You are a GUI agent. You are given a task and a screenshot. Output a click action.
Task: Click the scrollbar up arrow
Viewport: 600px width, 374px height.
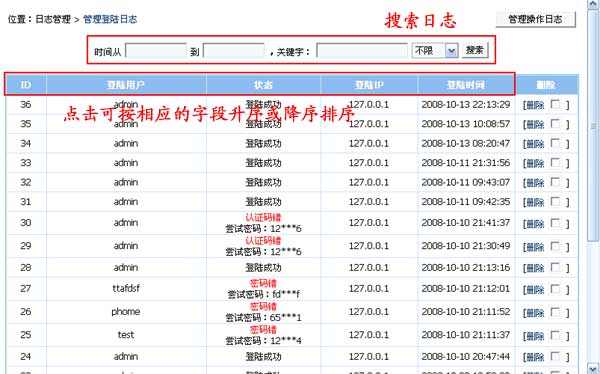[593, 4]
